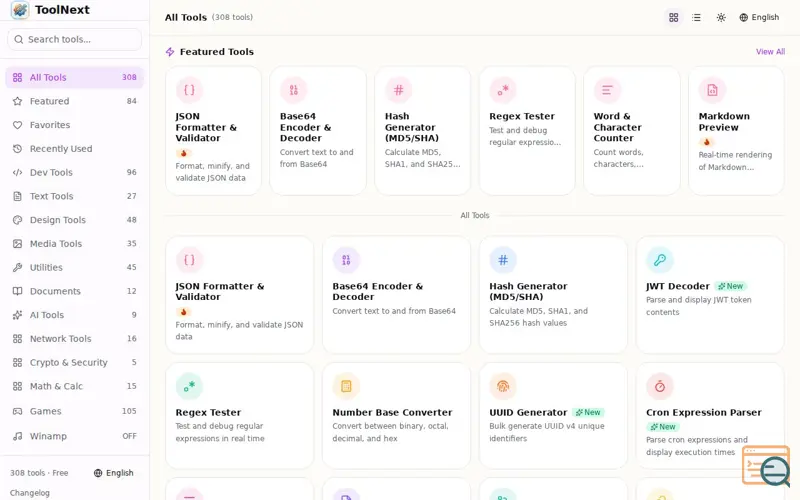Open the English language dropdown in header
Image resolution: width=800 pixels, height=500 pixels.
click(759, 17)
